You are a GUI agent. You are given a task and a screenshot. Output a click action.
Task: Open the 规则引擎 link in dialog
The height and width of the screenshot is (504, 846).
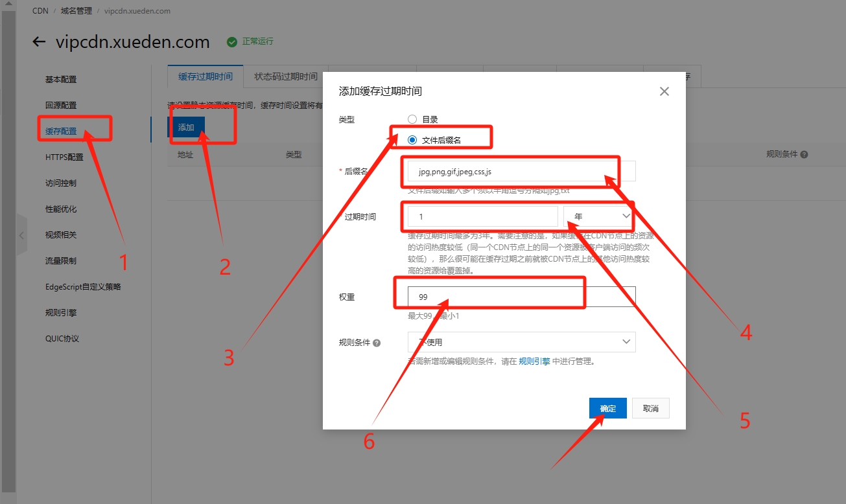click(x=534, y=361)
